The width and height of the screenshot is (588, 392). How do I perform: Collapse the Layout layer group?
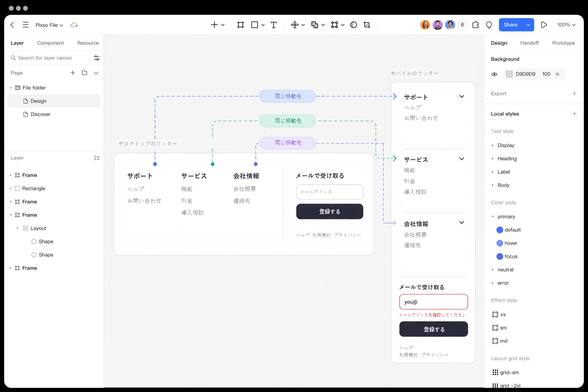(x=17, y=228)
